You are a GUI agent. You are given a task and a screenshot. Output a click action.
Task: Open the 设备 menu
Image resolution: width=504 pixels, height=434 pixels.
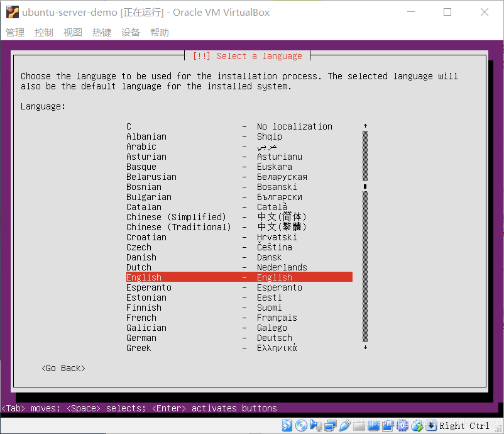[131, 33]
